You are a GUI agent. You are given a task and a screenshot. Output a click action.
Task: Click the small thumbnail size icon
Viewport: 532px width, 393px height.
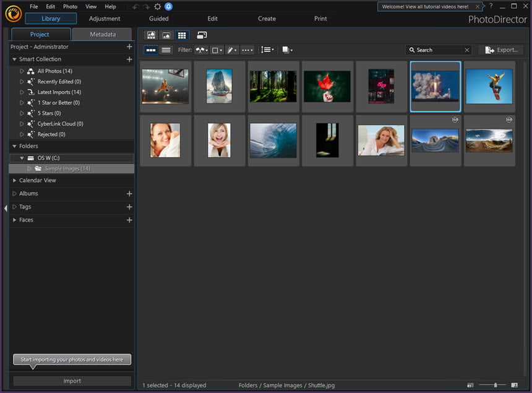[x=470, y=385]
